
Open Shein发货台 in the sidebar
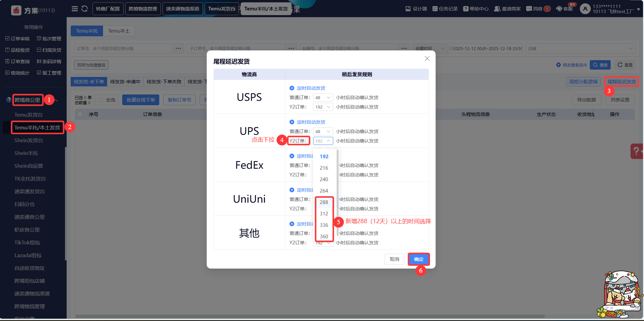29,141
